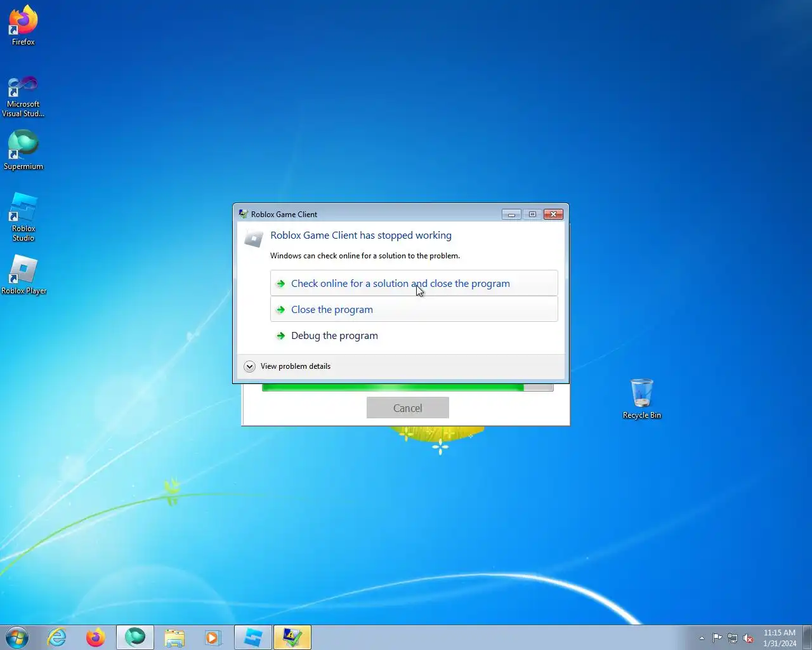
Task: Switch to Roblox Studio taskbar button
Action: click(253, 637)
